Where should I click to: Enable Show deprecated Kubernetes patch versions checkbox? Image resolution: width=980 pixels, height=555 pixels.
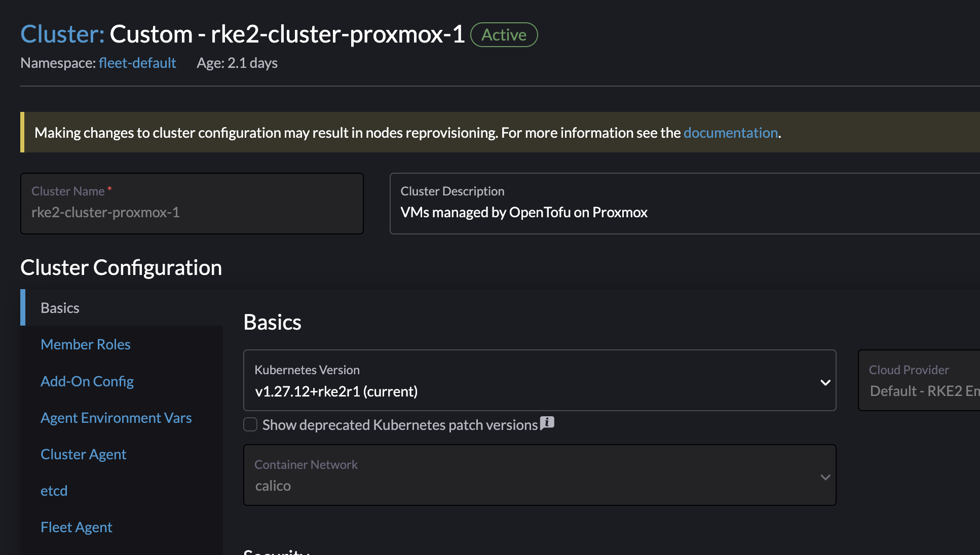(x=250, y=424)
